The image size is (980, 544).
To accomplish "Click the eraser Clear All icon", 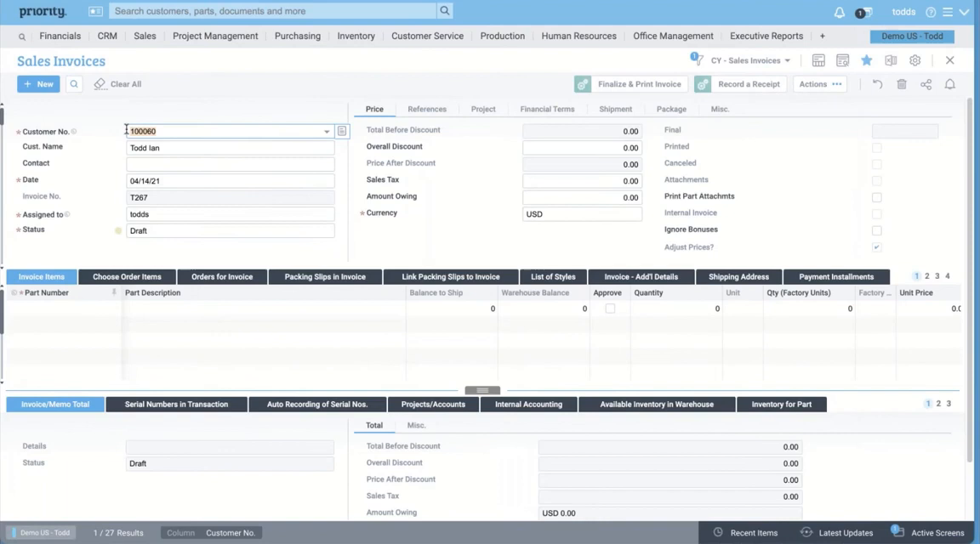I will 100,83.
